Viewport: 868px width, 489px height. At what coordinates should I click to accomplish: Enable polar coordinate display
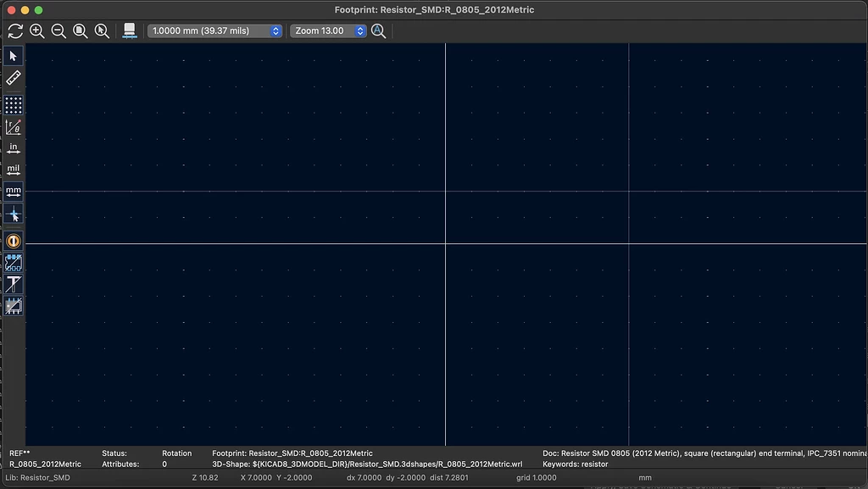click(x=13, y=126)
